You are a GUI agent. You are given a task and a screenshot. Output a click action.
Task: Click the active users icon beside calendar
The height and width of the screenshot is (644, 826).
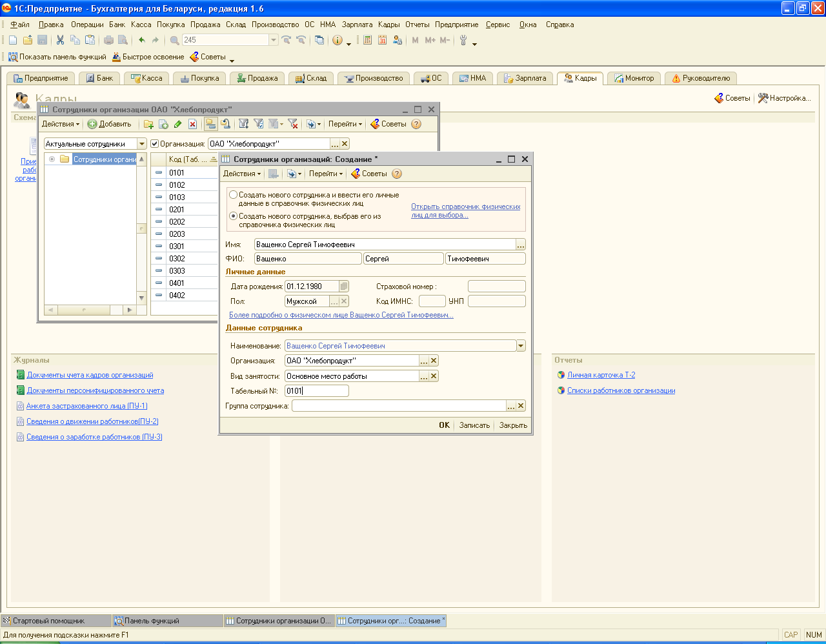coord(397,40)
